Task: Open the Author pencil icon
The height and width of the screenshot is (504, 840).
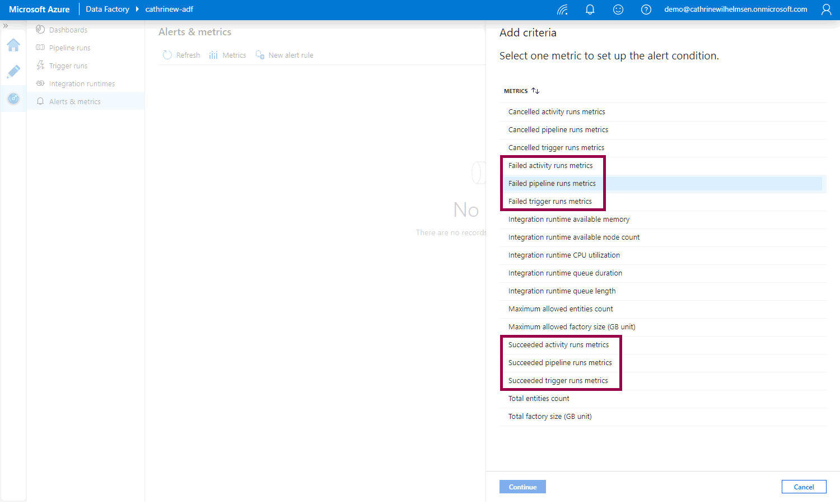Action: coord(13,72)
